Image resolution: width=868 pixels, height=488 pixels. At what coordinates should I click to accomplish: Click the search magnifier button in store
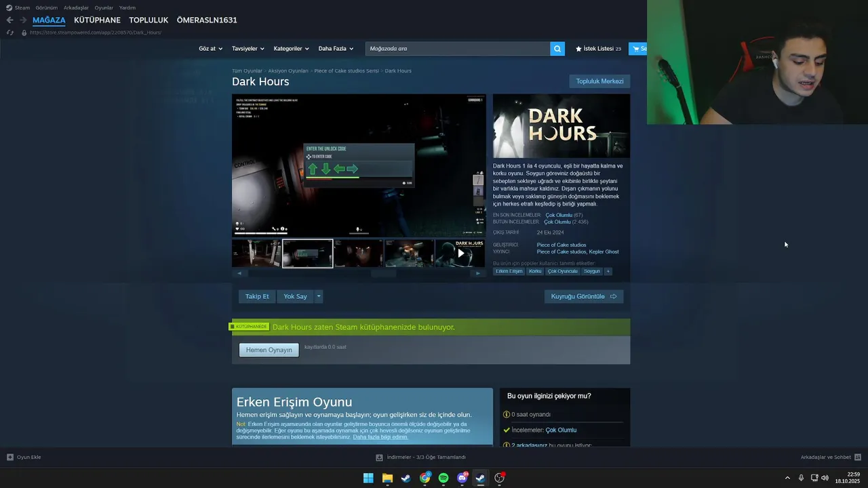click(x=557, y=49)
